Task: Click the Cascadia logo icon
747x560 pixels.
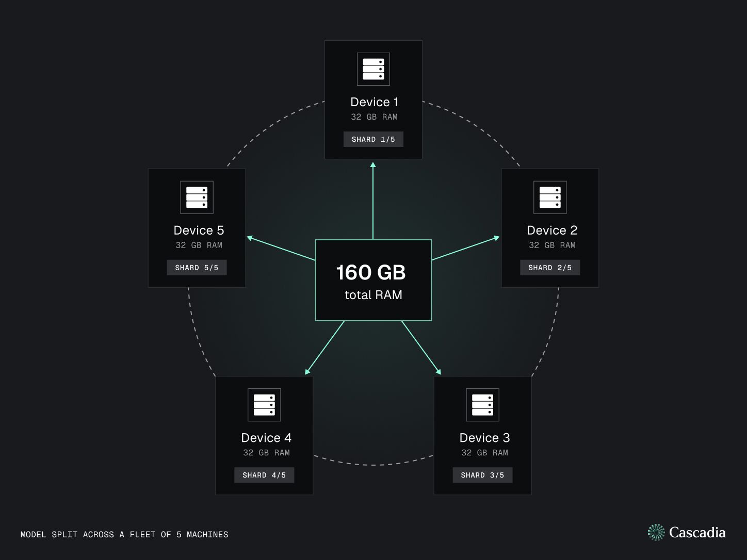Action: coord(656,533)
